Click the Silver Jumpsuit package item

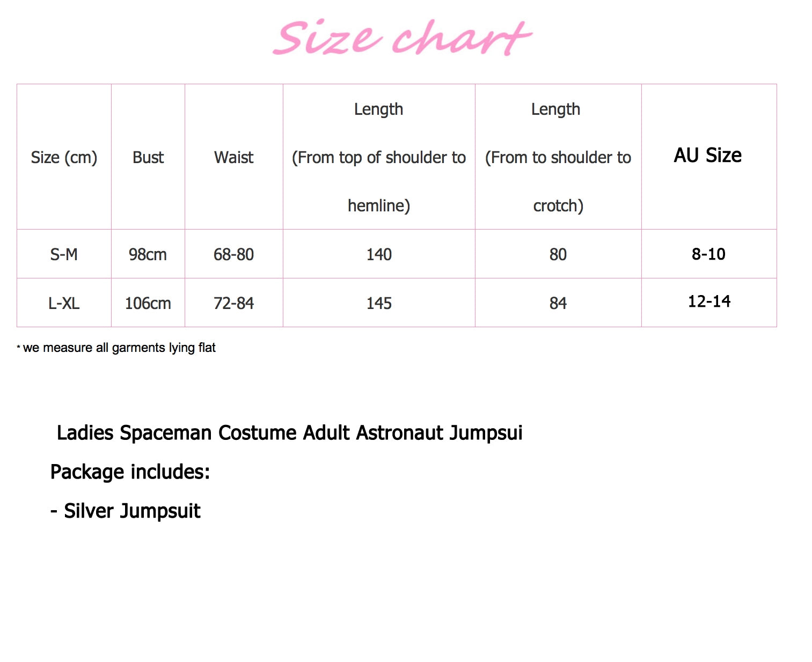pos(125,511)
